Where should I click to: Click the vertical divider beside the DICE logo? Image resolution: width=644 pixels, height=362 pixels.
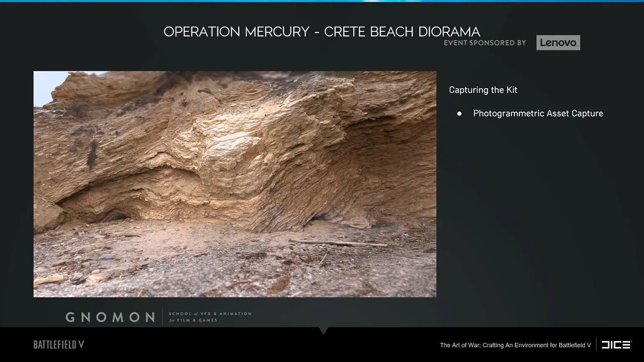coord(596,345)
